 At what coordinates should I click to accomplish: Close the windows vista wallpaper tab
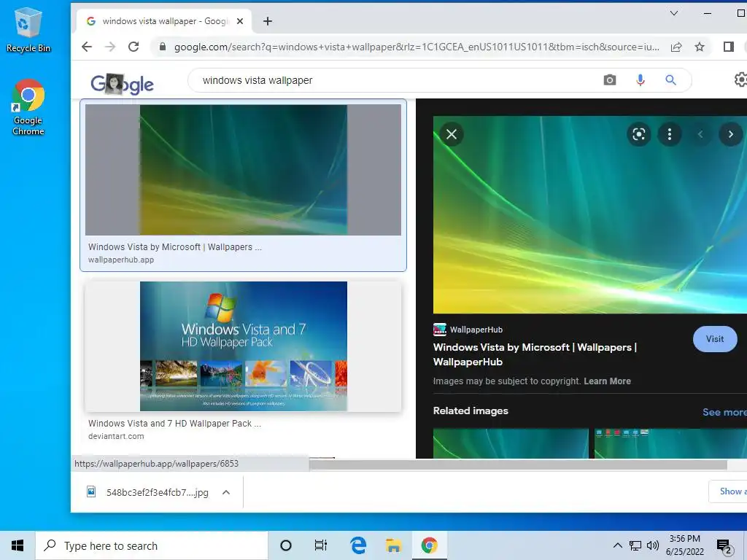tap(240, 21)
